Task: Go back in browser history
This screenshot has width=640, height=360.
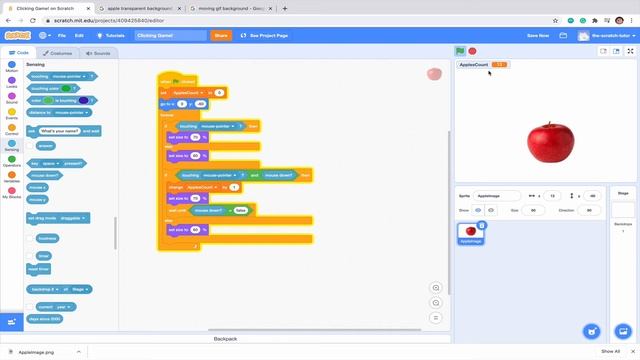Action: click(8, 20)
